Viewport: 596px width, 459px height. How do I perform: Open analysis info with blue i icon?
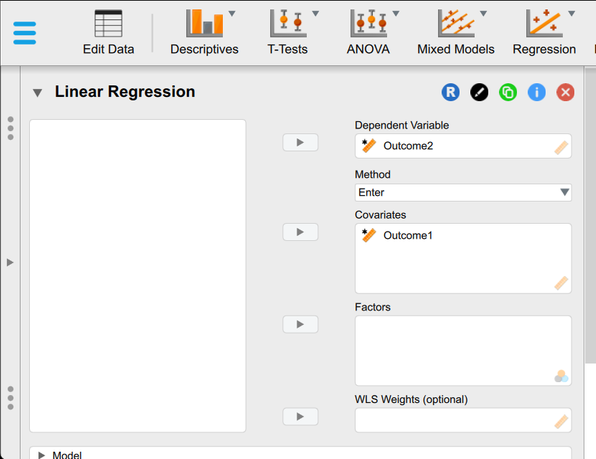coord(537,92)
